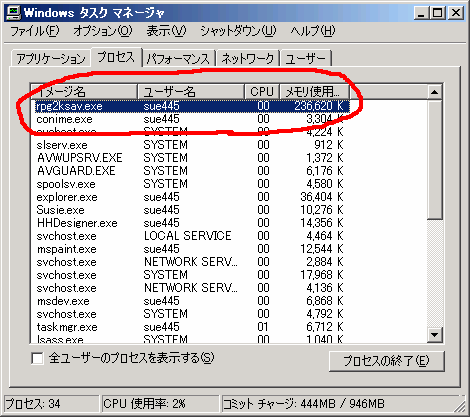Open the オプション(O) menu
The height and width of the screenshot is (417, 470).
point(103,31)
